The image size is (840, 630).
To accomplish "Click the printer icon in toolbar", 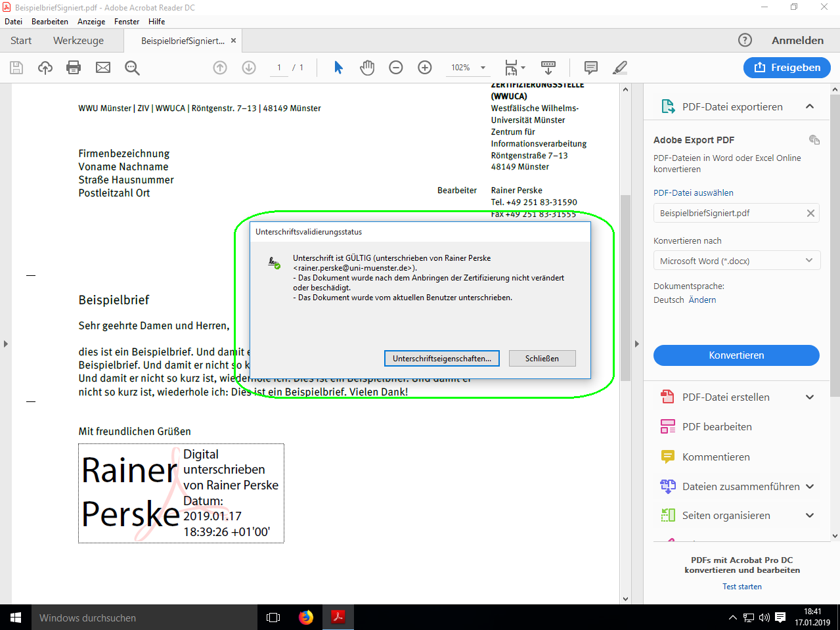I will (x=74, y=68).
